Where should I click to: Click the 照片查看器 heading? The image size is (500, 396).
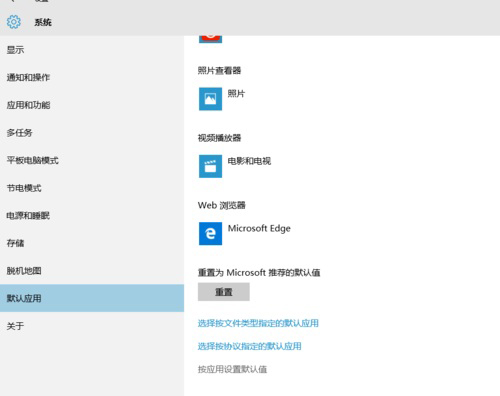(x=219, y=70)
